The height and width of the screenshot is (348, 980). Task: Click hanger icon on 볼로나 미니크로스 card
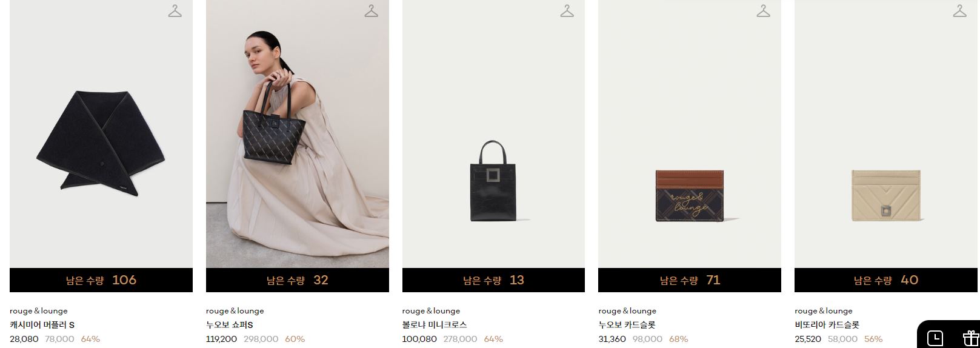(x=567, y=11)
